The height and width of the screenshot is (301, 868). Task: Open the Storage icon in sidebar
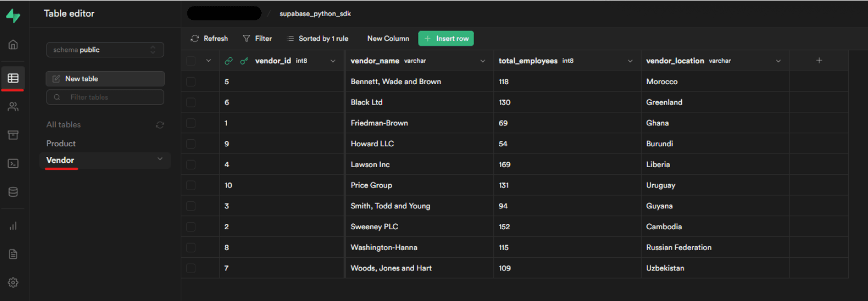pyautogui.click(x=13, y=135)
